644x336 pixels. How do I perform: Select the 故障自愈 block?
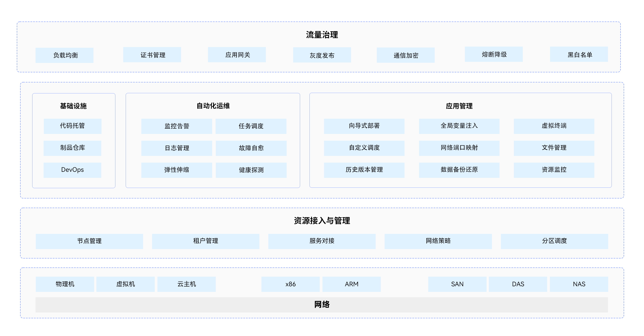click(x=251, y=148)
